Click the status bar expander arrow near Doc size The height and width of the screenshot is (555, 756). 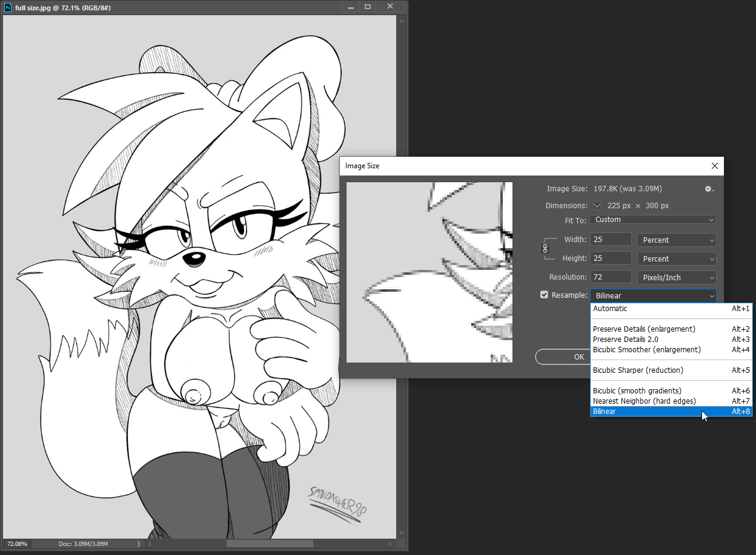[138, 544]
